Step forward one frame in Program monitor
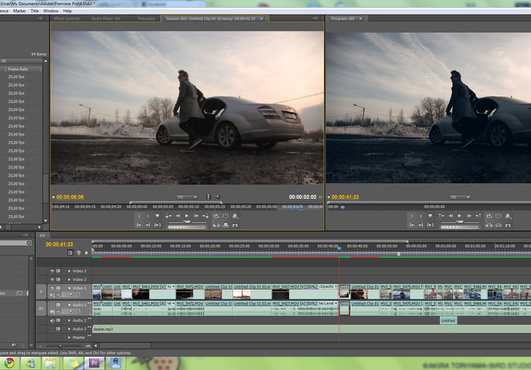The width and height of the screenshot is (531, 370). click(469, 216)
